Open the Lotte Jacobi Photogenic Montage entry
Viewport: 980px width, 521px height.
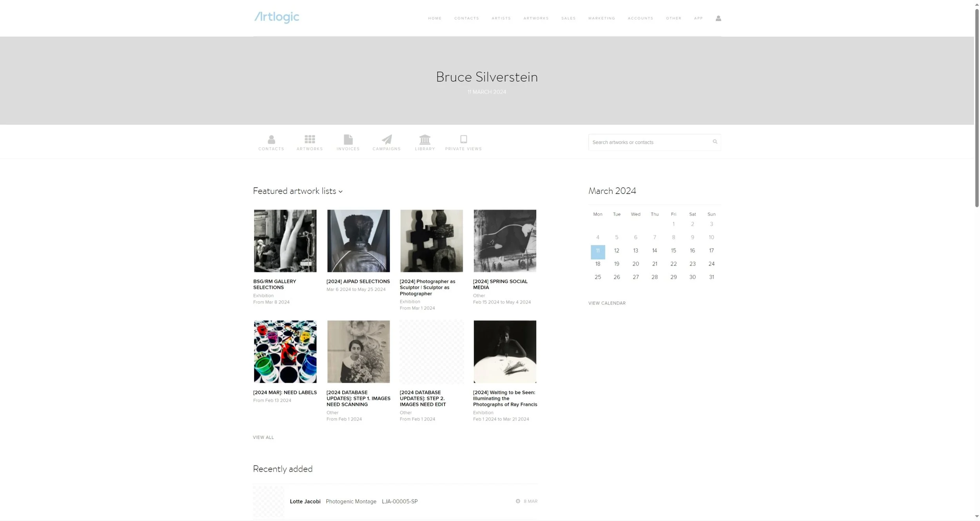(x=395, y=501)
